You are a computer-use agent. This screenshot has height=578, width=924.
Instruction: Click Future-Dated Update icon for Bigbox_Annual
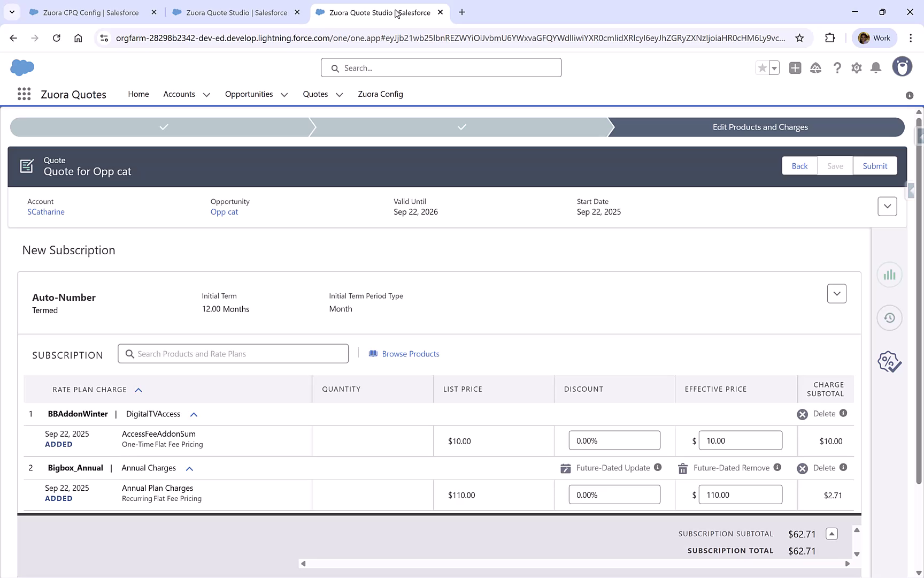click(x=565, y=468)
